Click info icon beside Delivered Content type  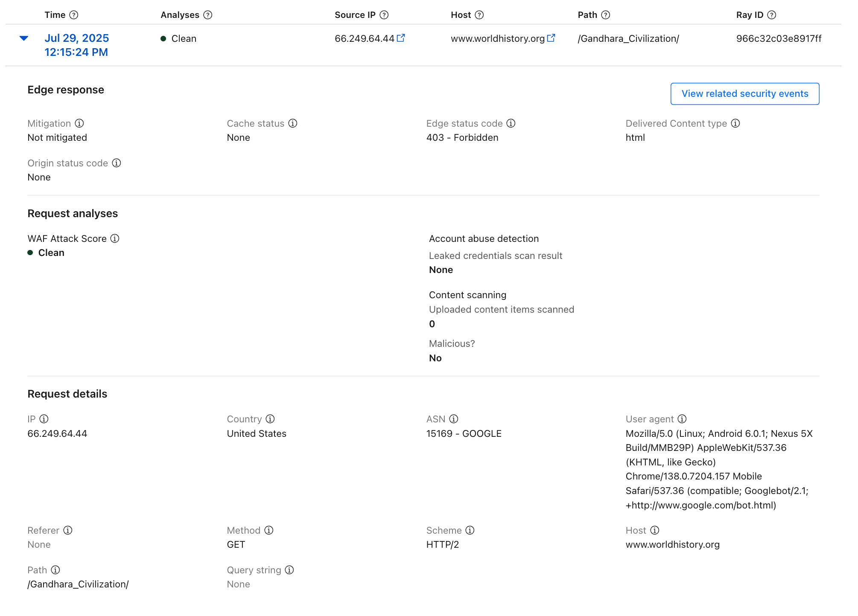(x=735, y=123)
